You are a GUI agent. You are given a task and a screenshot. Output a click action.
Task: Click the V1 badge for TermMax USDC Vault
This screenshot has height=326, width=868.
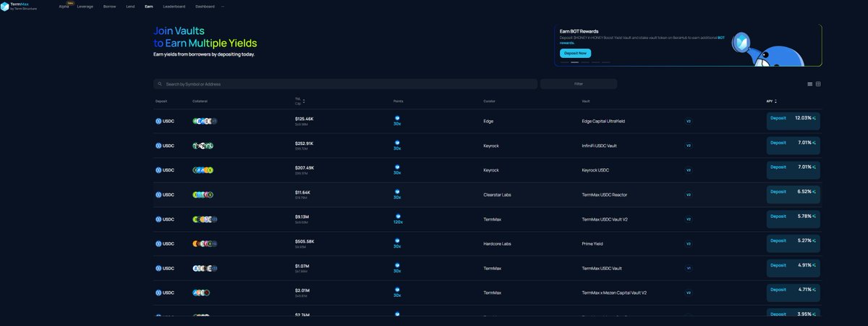[689, 268]
